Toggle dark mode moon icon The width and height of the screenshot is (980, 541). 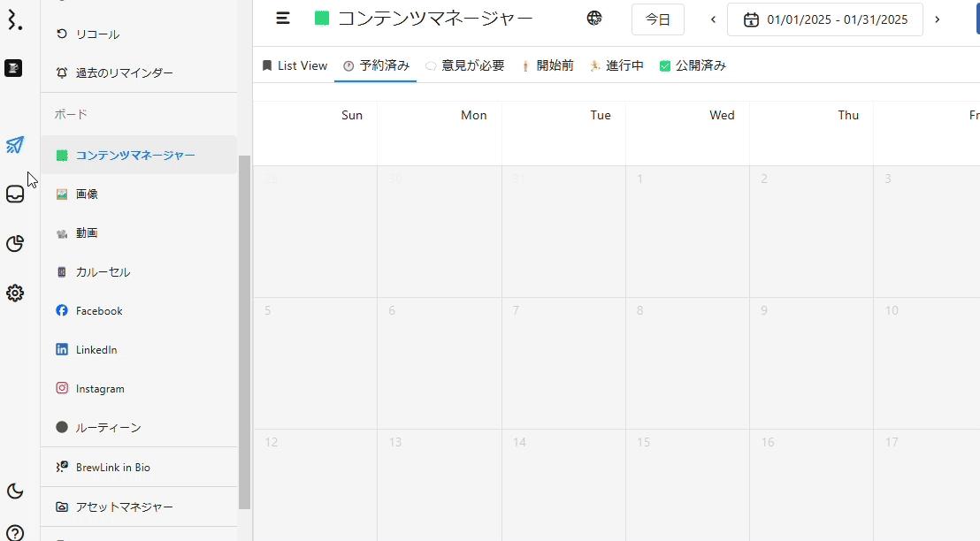[x=15, y=491]
